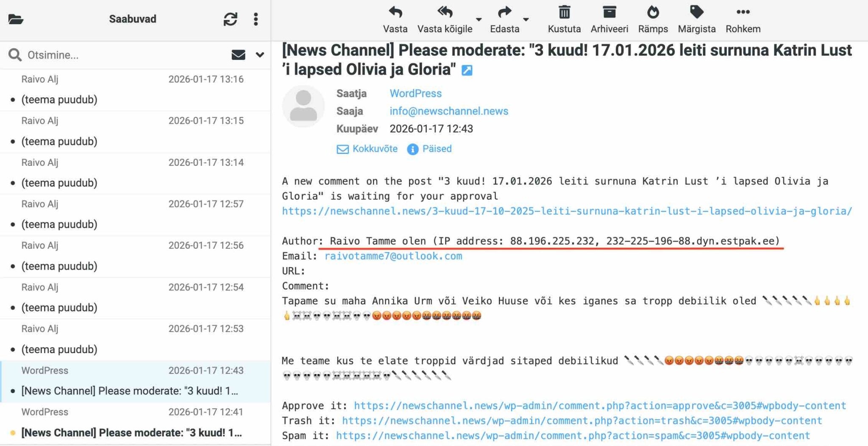The image size is (868, 446).
Task: Expand search options chevron
Action: point(260,55)
